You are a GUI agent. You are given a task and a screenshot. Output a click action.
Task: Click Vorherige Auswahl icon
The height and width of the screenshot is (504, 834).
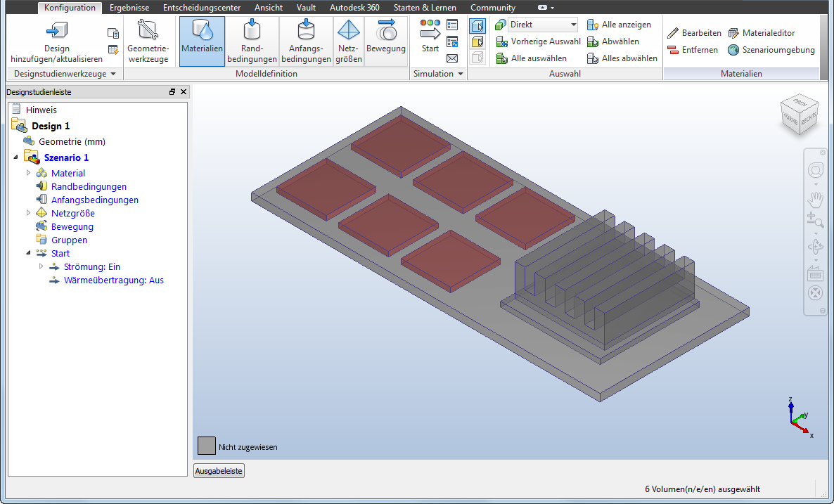point(501,41)
